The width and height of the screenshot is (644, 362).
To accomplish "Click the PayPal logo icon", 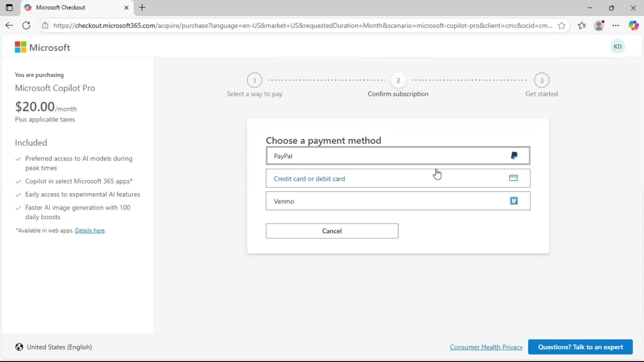I will coord(514,156).
